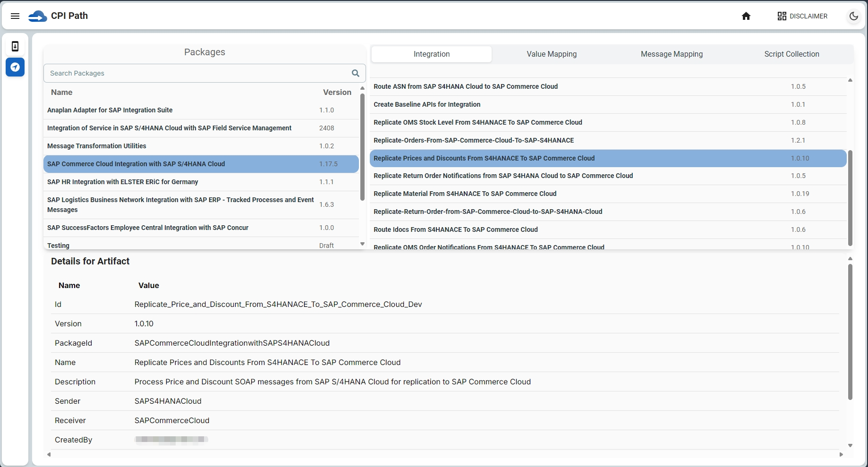
Task: Select SAP SuccessFactors Employee Central Integration package
Action: click(x=201, y=228)
